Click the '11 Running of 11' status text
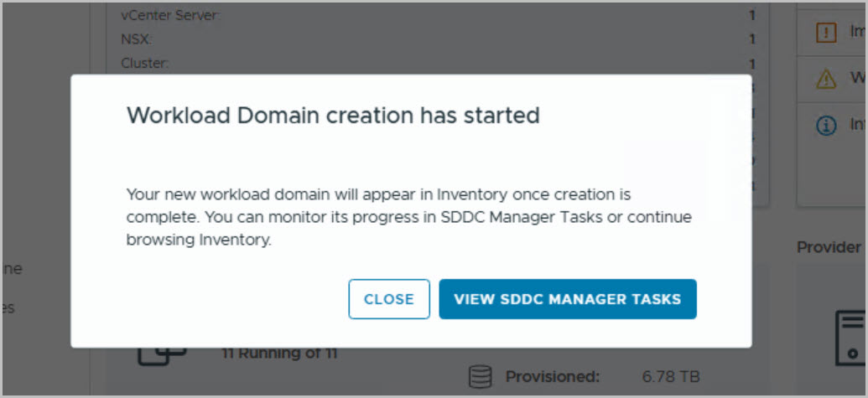This screenshot has height=398, width=868. pos(279,354)
